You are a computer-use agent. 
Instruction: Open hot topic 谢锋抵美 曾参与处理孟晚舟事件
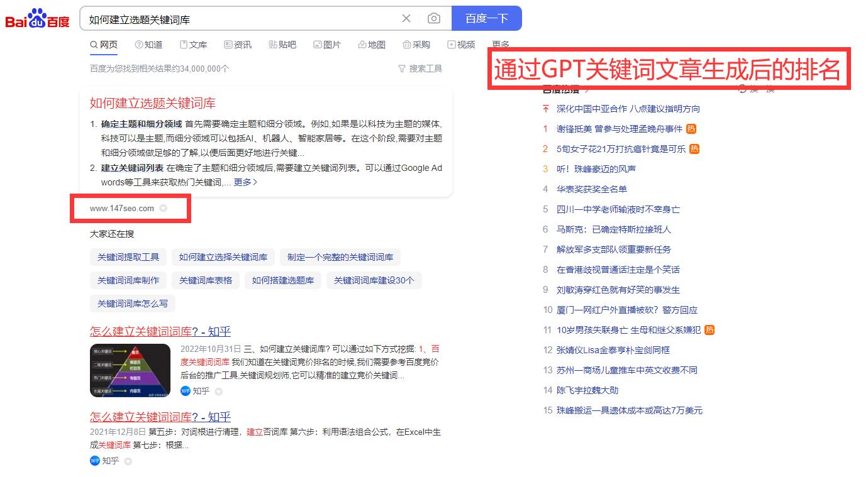pos(620,129)
